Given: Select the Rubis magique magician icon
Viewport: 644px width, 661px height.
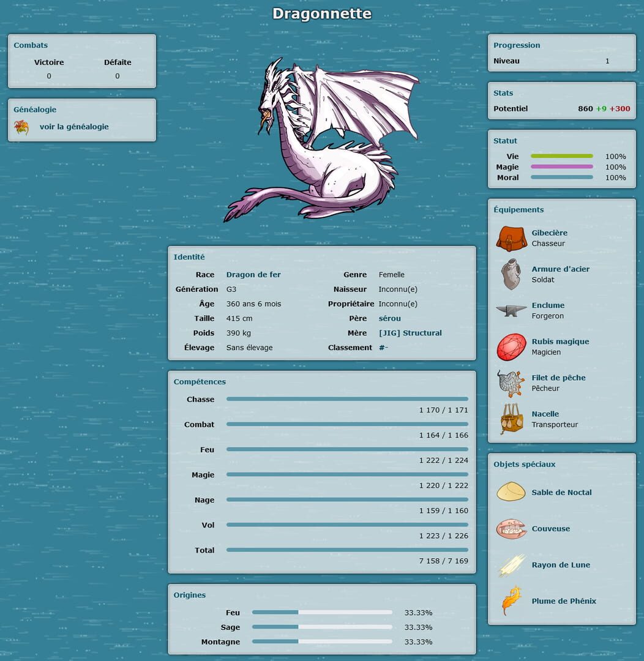Looking at the screenshot, I should 511,346.
